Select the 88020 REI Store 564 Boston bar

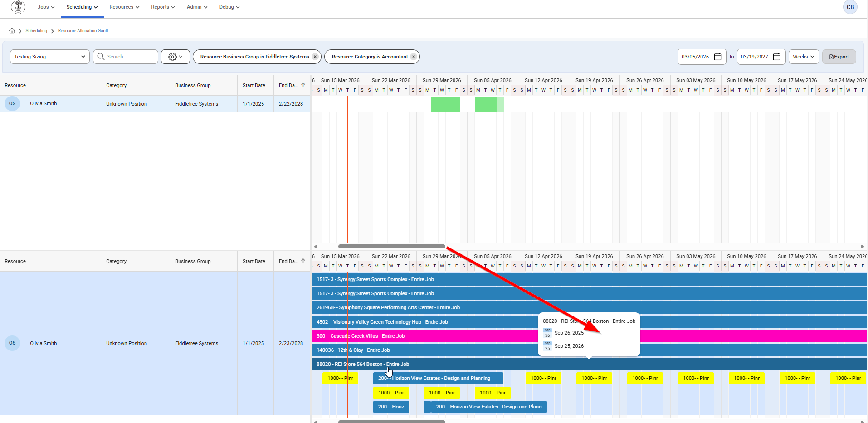589,364
